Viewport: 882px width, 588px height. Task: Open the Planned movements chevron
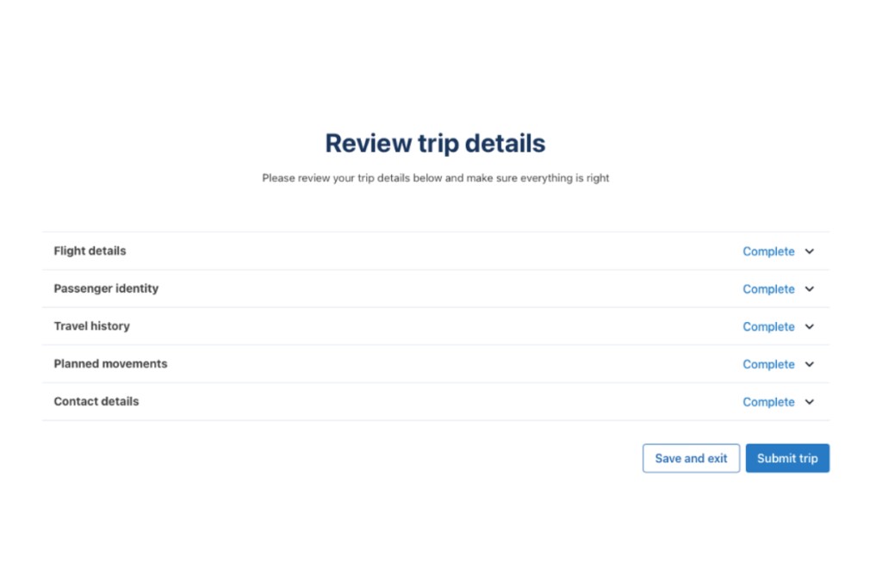[809, 364]
